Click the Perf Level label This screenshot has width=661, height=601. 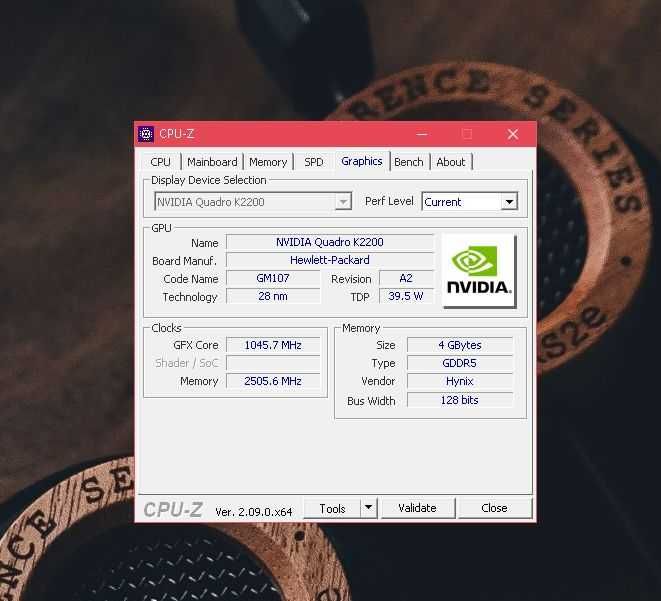click(389, 201)
